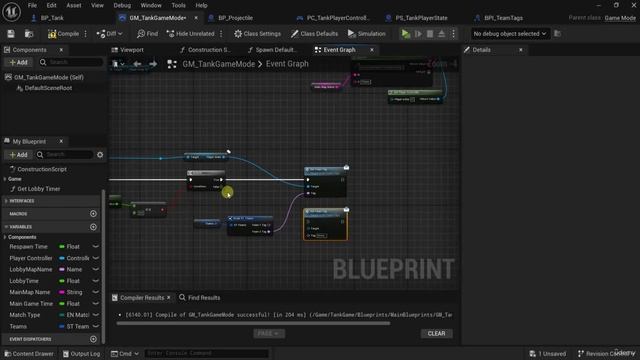
Task: Click the MainMap Name String type pill
Action: point(62,292)
